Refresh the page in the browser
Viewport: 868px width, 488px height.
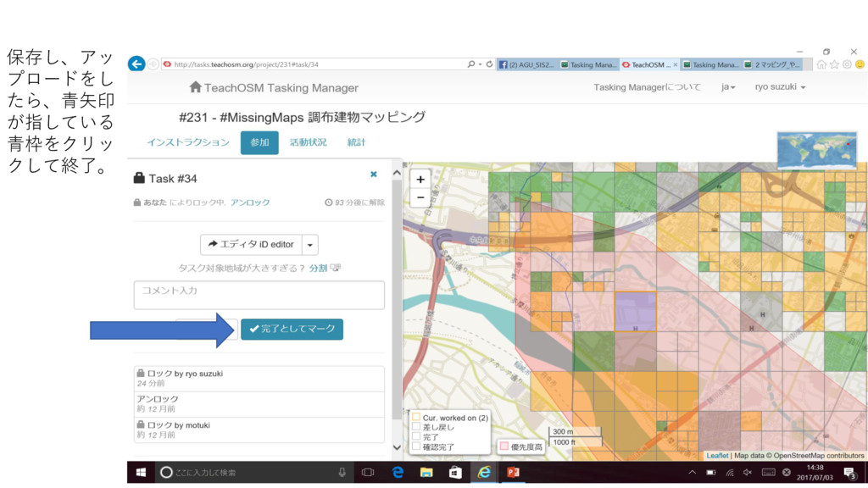point(490,64)
